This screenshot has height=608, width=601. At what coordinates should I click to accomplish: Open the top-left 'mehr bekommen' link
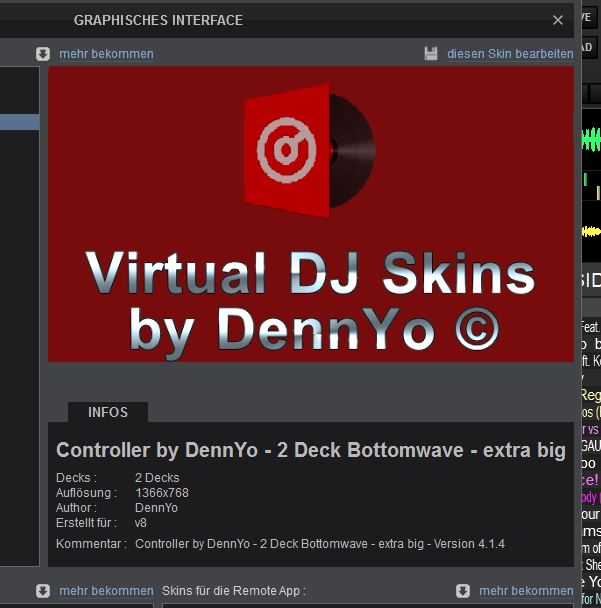(106, 54)
